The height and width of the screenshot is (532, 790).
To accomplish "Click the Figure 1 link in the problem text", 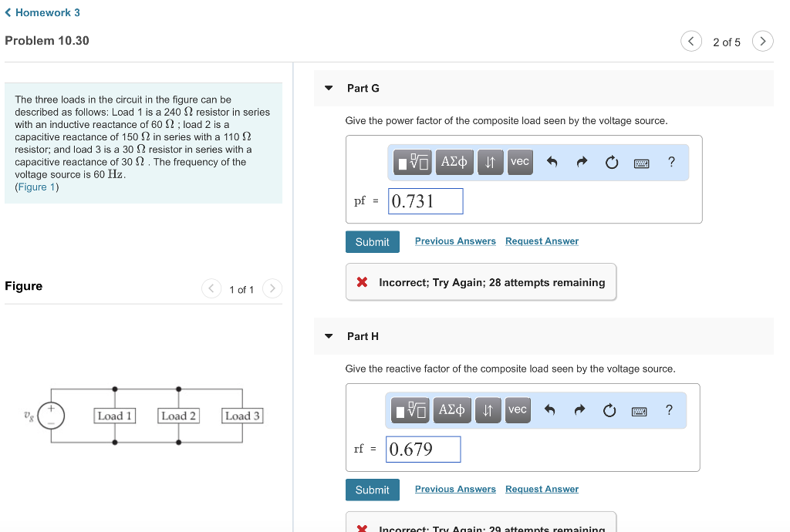I will (35, 187).
